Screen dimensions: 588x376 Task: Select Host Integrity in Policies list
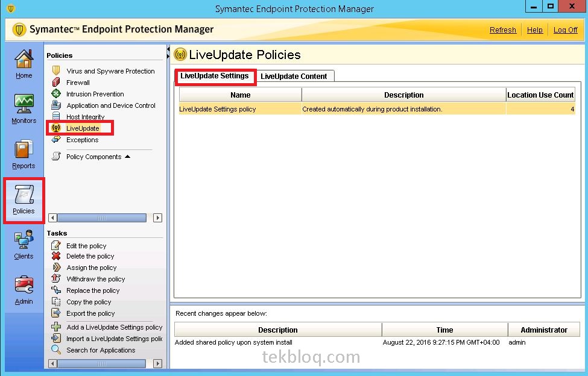pyautogui.click(x=85, y=117)
